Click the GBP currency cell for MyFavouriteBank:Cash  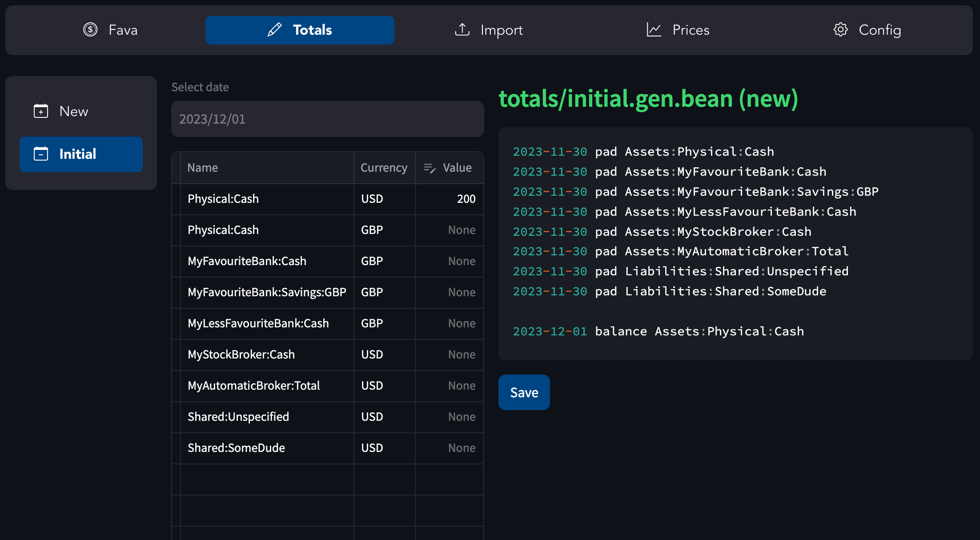[x=385, y=262]
